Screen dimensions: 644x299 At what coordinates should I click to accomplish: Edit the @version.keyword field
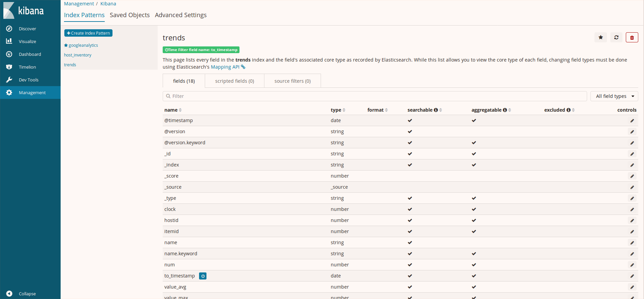[632, 143]
